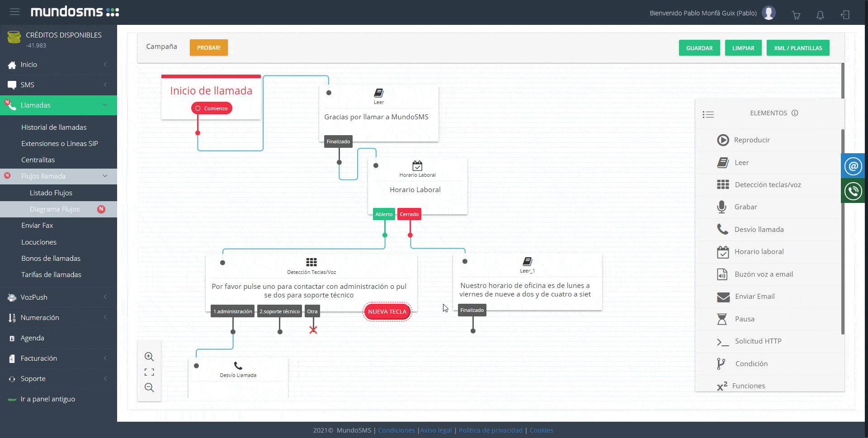Viewport: 868px width, 438px height.
Task: Open the shopping cart icon in header
Action: pos(796,15)
